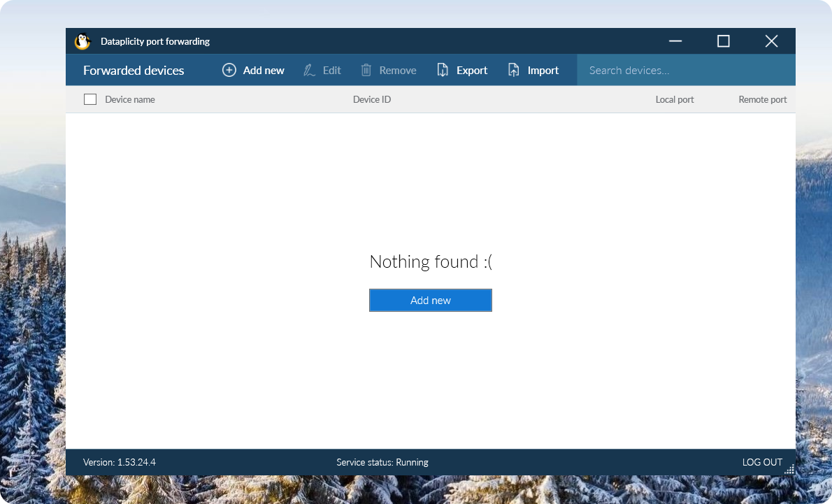Click LOG OUT in the status bar
Image resolution: width=832 pixels, height=504 pixels.
click(762, 462)
